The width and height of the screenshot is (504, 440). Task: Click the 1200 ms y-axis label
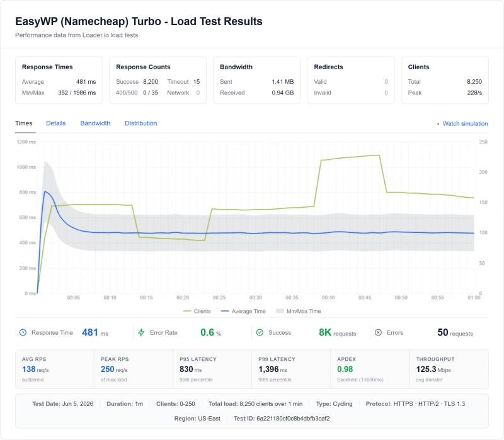pos(26,142)
